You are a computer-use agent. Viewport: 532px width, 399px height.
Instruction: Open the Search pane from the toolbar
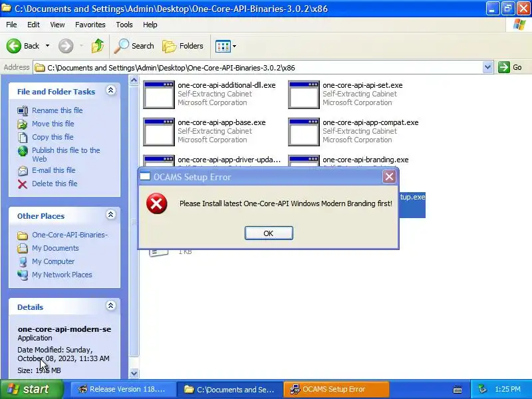pos(134,46)
